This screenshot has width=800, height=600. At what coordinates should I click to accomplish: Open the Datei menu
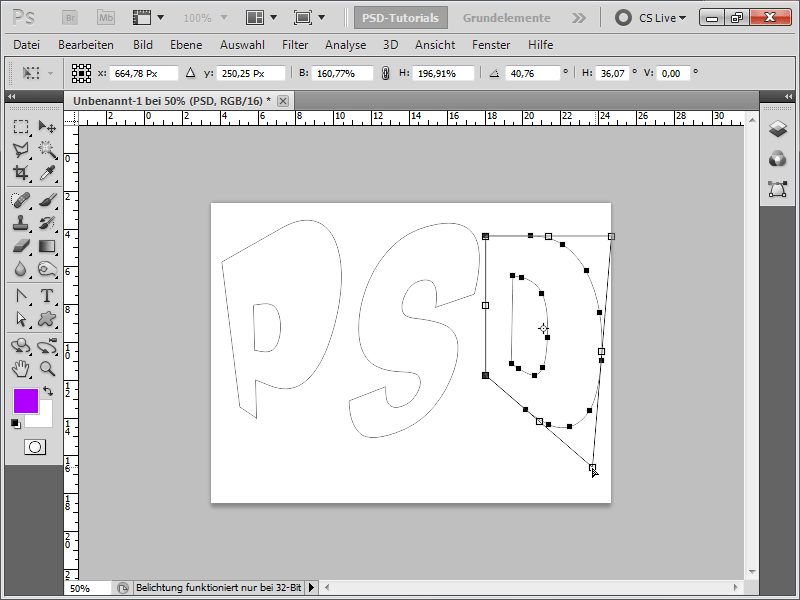coord(27,45)
